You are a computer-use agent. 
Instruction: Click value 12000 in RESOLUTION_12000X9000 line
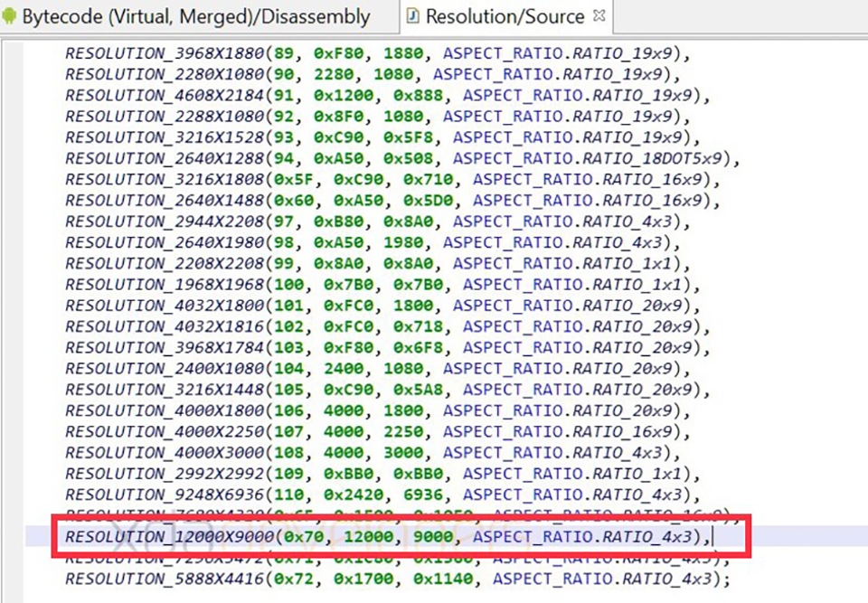point(369,537)
